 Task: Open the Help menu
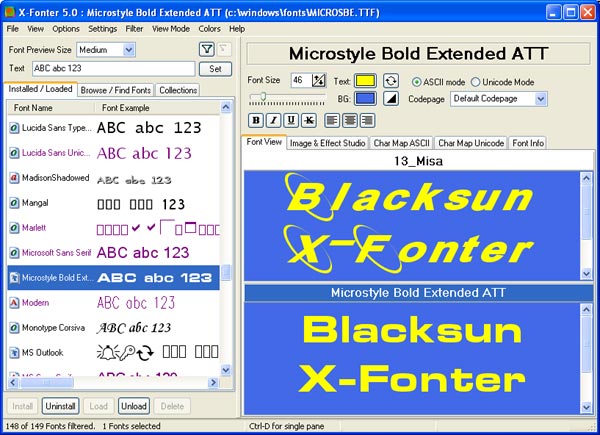coord(237,29)
